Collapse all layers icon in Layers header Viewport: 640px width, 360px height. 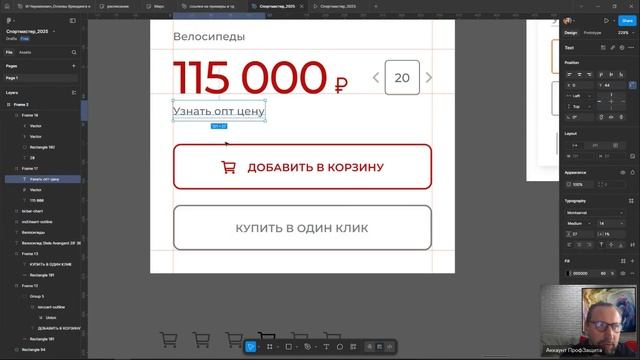pyautogui.click(x=74, y=93)
